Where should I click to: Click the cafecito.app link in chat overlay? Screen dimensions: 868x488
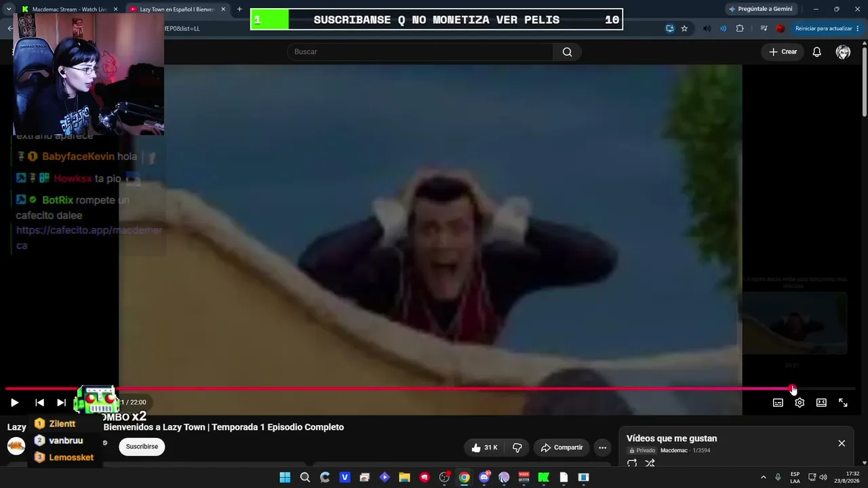[x=89, y=237]
